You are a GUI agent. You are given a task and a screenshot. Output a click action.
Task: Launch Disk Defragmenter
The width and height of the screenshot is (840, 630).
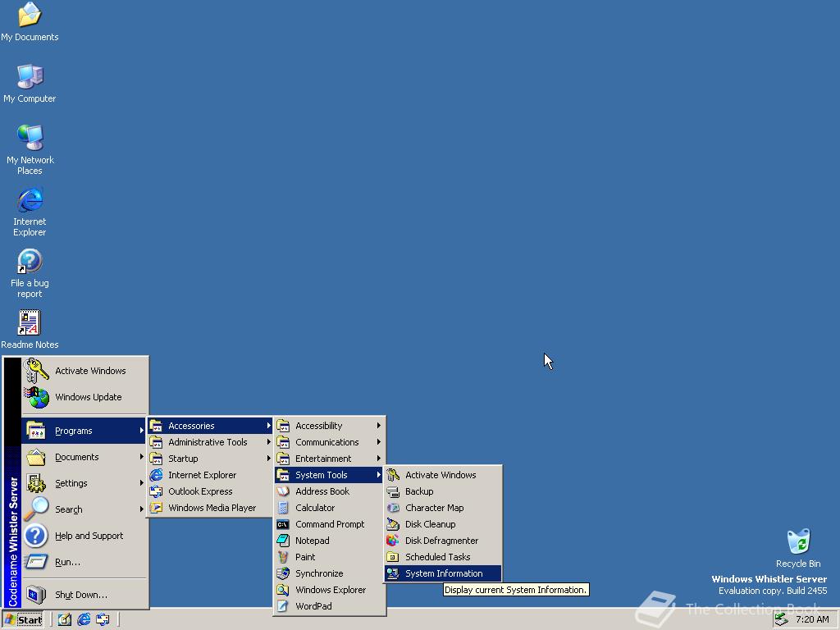coord(443,541)
